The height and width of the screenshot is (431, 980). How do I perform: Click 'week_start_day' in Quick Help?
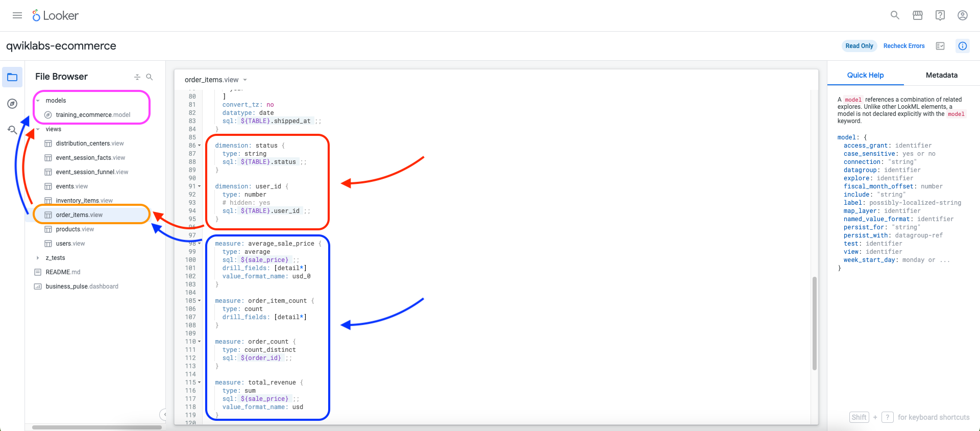[869, 260]
